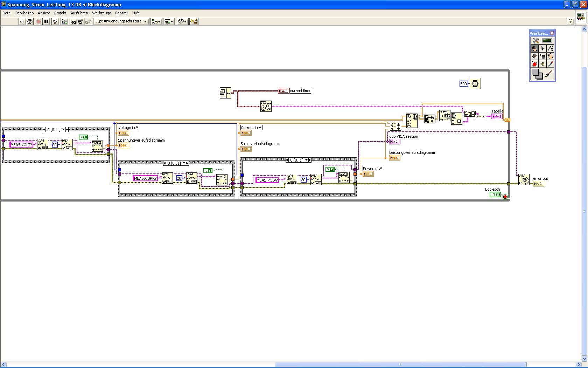
Task: Open the Hilfe menu
Action: coord(136,13)
